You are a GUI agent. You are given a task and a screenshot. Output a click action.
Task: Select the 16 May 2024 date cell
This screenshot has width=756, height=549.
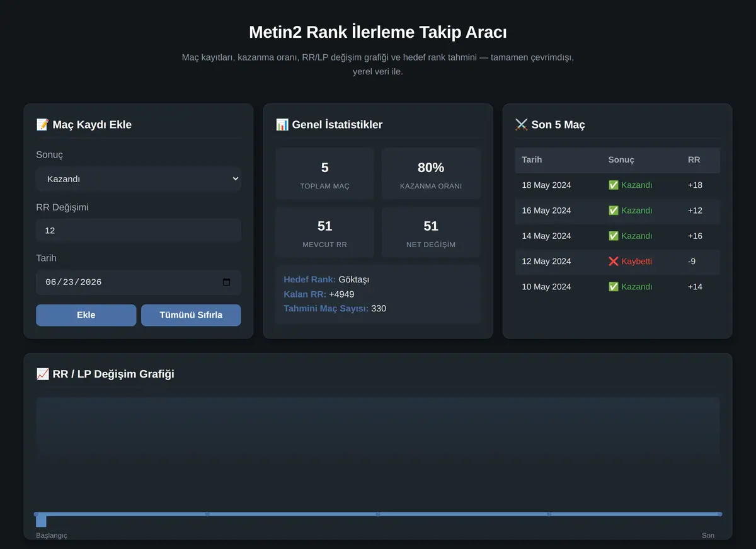click(x=546, y=211)
